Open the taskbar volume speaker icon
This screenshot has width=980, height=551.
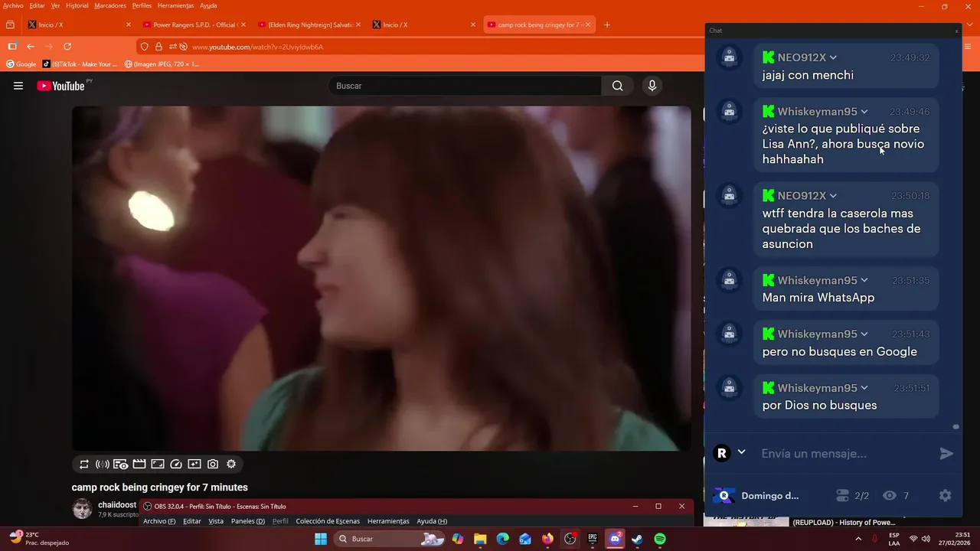[925, 539]
